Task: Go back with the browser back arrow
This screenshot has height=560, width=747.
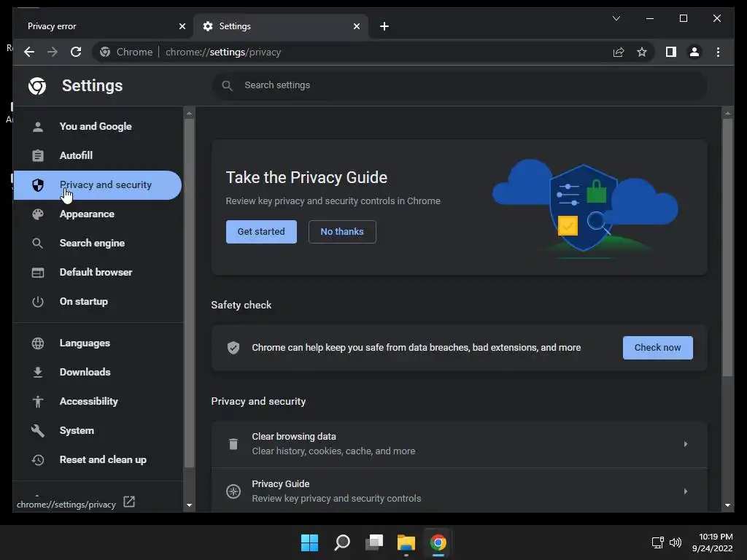Action: coord(29,52)
